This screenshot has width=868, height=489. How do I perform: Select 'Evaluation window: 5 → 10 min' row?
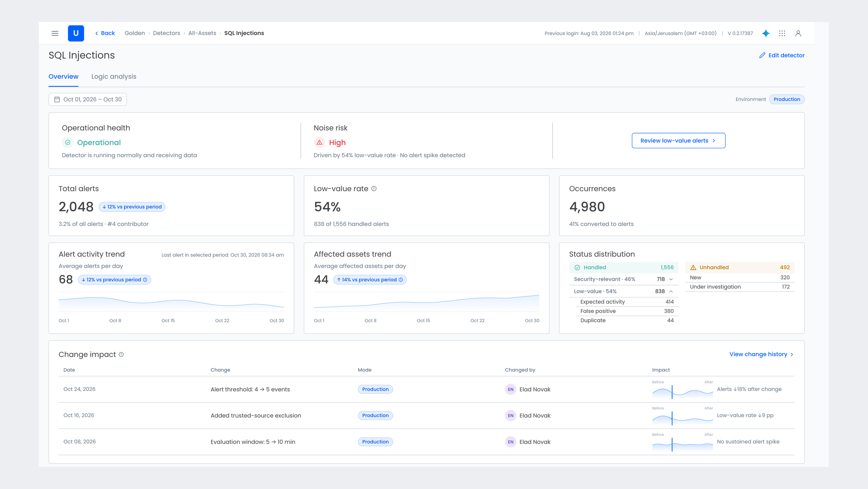pyautogui.click(x=427, y=442)
